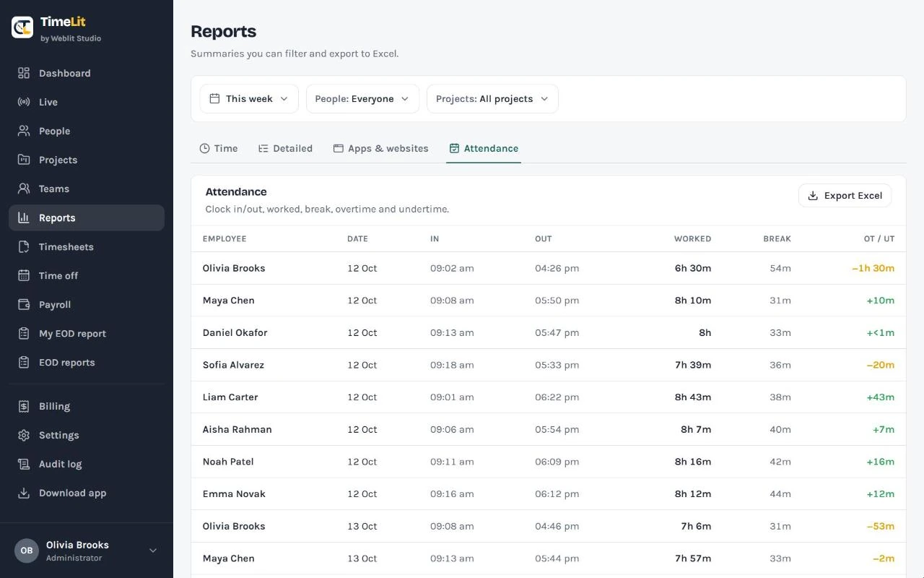Open Timesheets via its document icon
924x578 pixels.
[x=24, y=246]
